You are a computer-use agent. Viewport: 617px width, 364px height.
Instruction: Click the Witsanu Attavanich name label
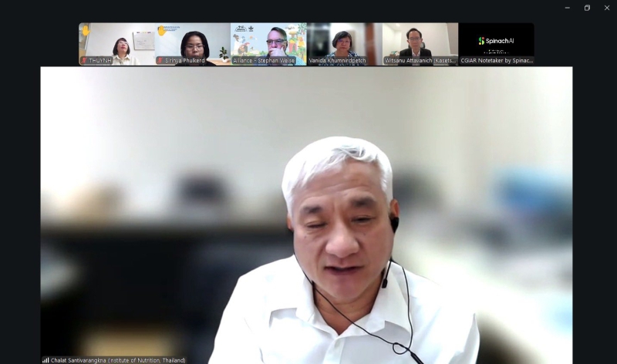[x=420, y=60]
